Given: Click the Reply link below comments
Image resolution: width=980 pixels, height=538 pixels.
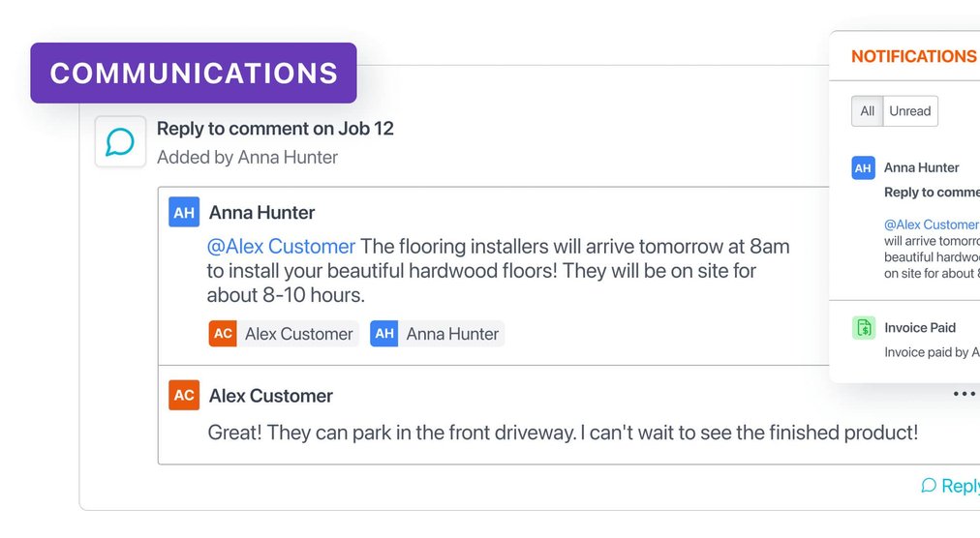Looking at the screenshot, I should [x=951, y=486].
